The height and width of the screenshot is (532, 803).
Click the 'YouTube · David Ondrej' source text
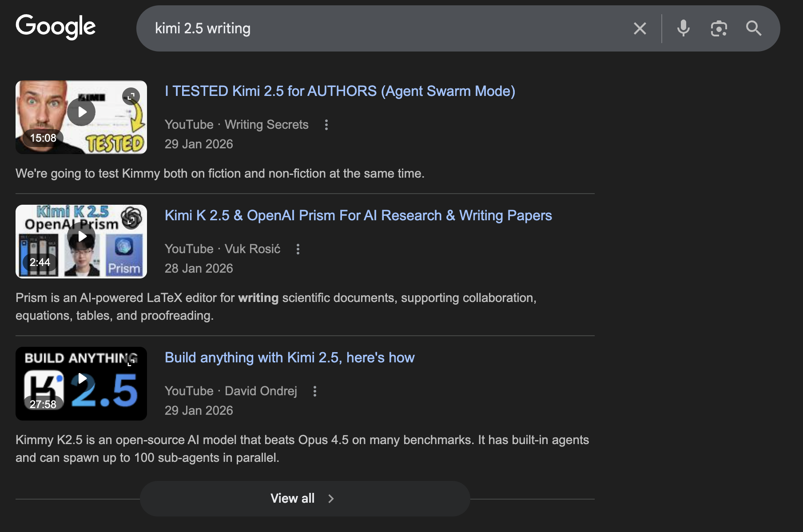click(231, 391)
